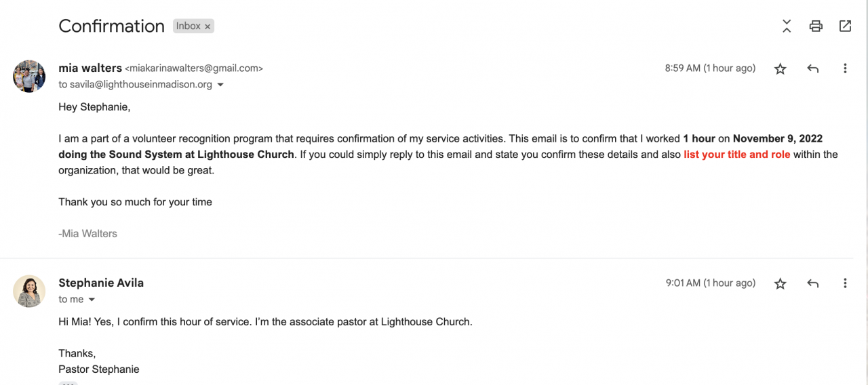Remove the Inbox label from the conversation
The width and height of the screenshot is (868, 385).
click(x=208, y=26)
